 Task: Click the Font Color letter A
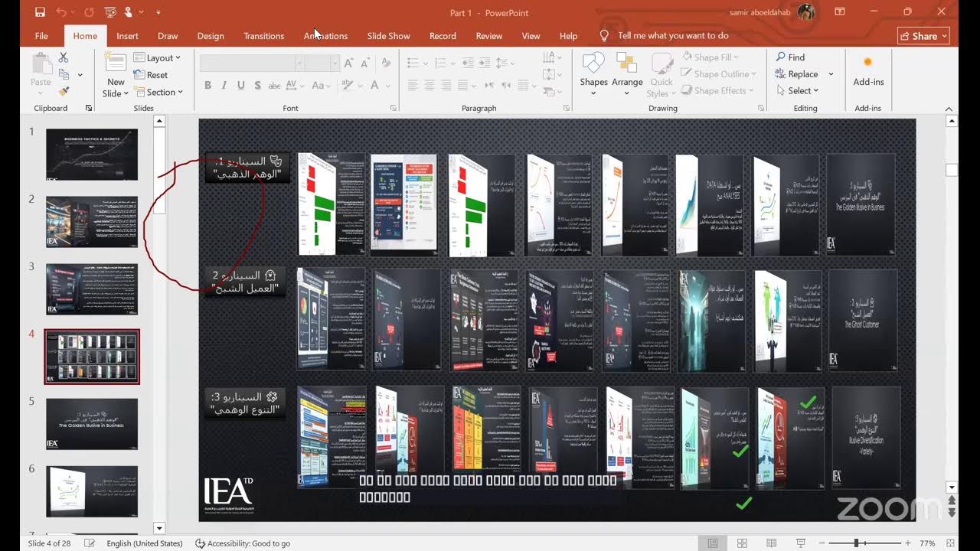click(374, 86)
